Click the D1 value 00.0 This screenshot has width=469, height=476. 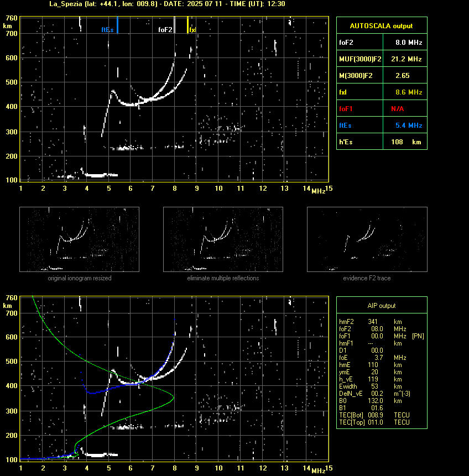(377, 351)
